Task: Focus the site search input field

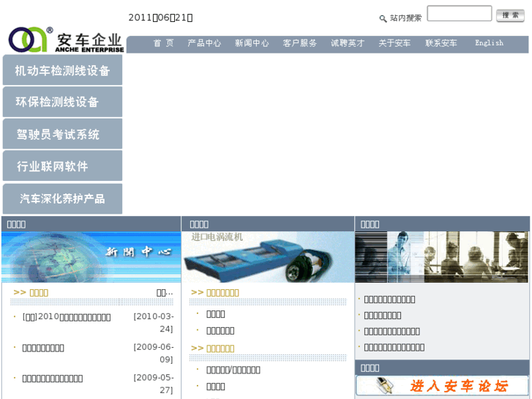Action: click(x=460, y=14)
